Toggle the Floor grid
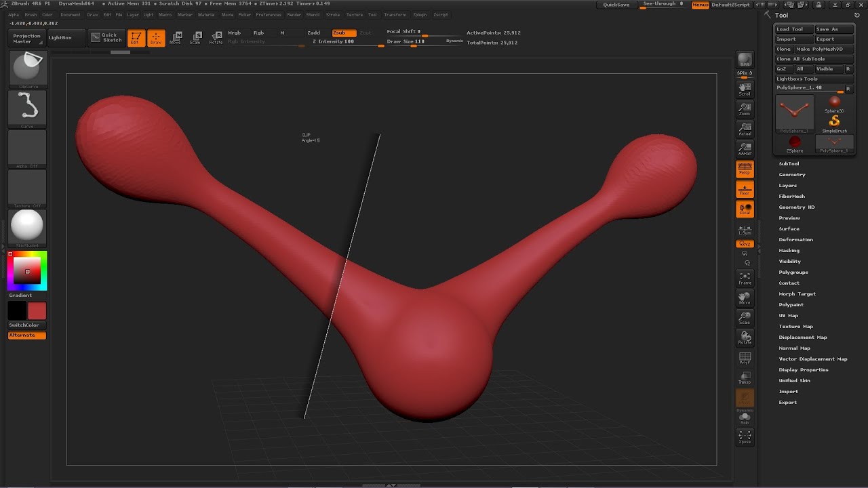868x488 pixels. [745, 189]
